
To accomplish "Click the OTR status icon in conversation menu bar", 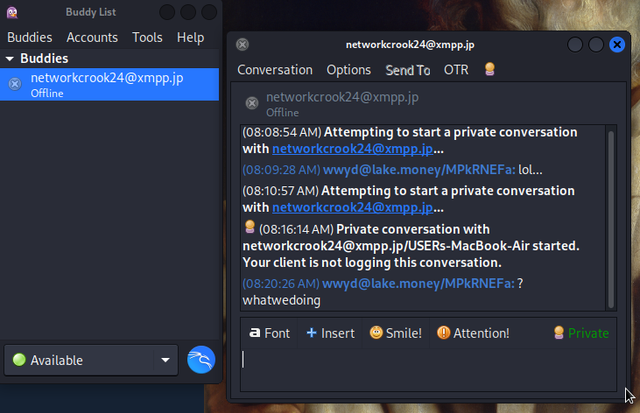I will [x=489, y=69].
